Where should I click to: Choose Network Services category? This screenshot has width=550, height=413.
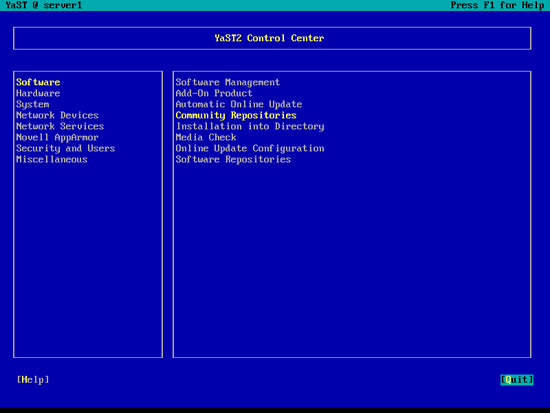60,126
